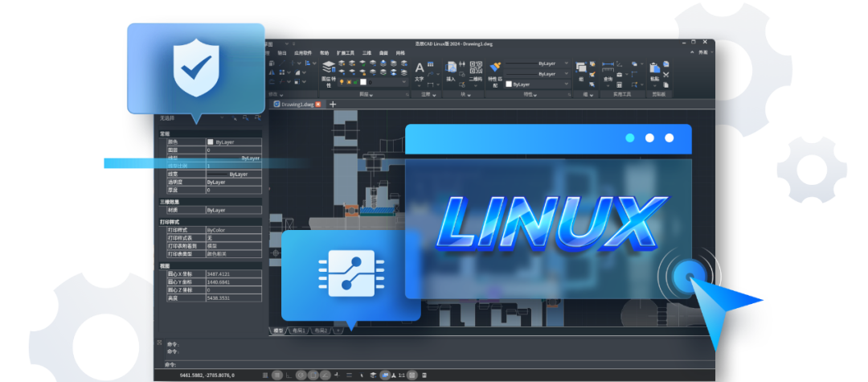This screenshot has width=868, height=382.
Task: Click the layers icon in status bar
Action: [x=373, y=375]
